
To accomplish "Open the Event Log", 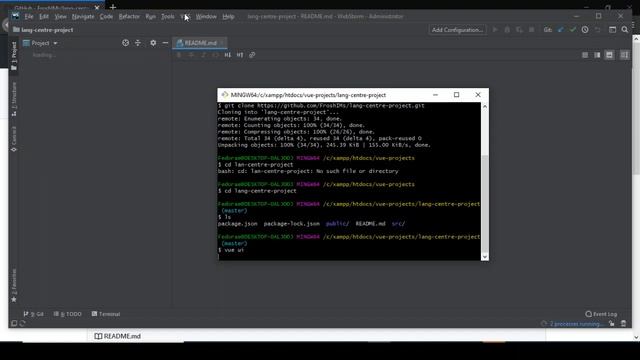I will click(601, 314).
